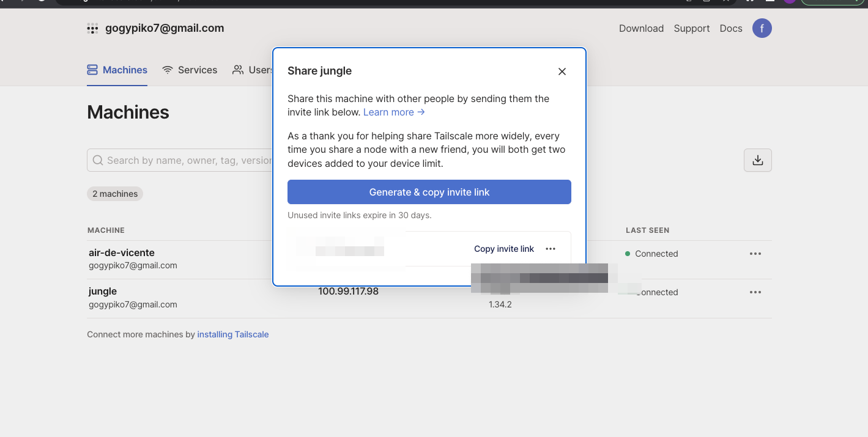Click the export machines download icon
This screenshot has height=437, width=868.
pyautogui.click(x=757, y=160)
